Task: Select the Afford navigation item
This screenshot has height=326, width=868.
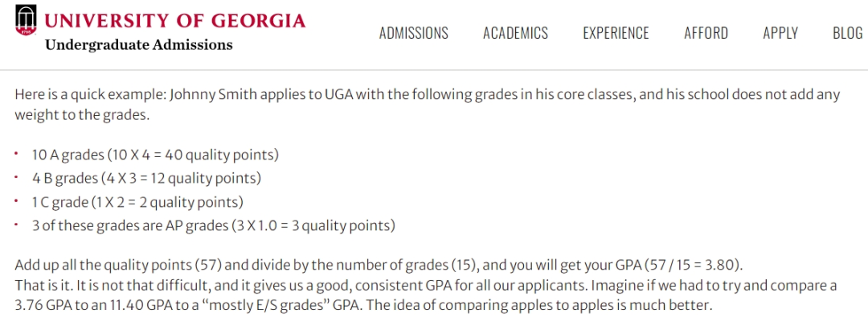Action: [x=706, y=33]
